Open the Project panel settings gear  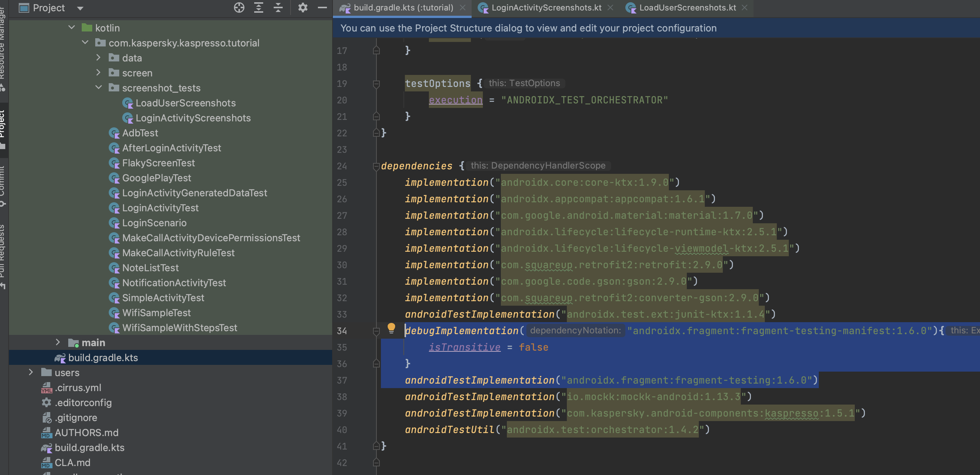[x=303, y=7]
